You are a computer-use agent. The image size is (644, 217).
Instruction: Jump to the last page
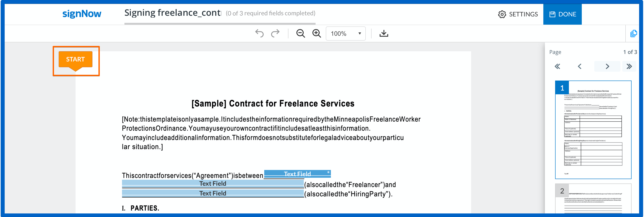point(629,66)
